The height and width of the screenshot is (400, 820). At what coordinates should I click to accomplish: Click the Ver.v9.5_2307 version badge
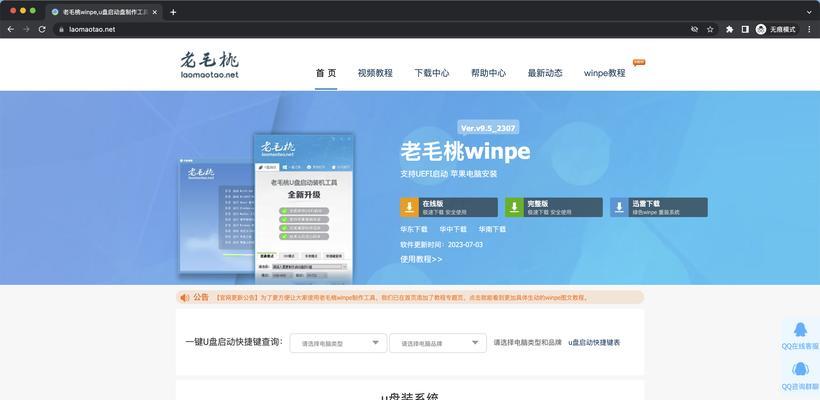coord(488,128)
